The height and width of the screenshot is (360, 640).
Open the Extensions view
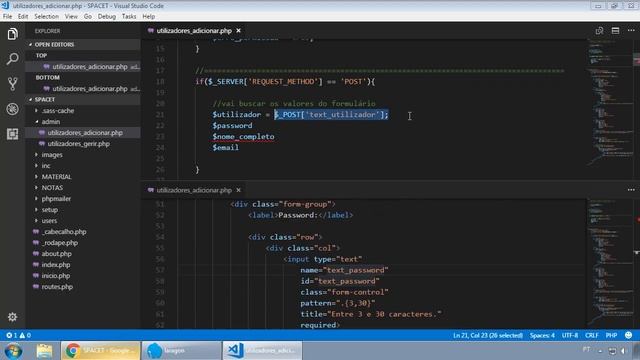pos(12,134)
